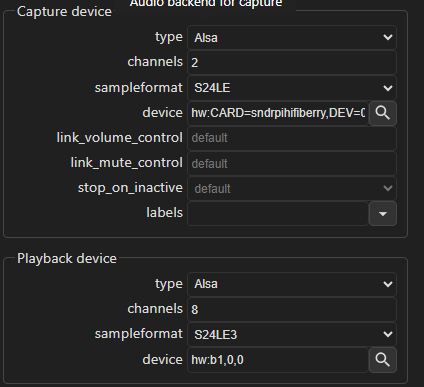This screenshot has height=387, width=424.
Task: Open capture device type Alsa dropdown
Action: (292, 38)
